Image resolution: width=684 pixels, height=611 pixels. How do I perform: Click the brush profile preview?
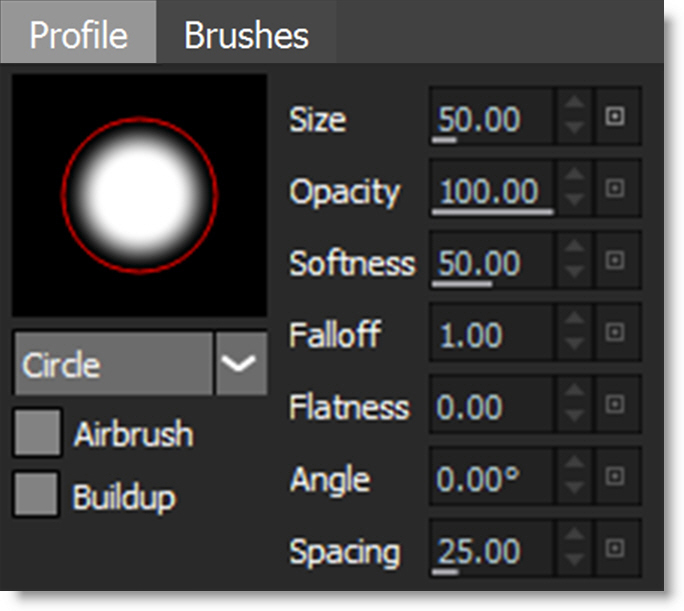tap(139, 195)
